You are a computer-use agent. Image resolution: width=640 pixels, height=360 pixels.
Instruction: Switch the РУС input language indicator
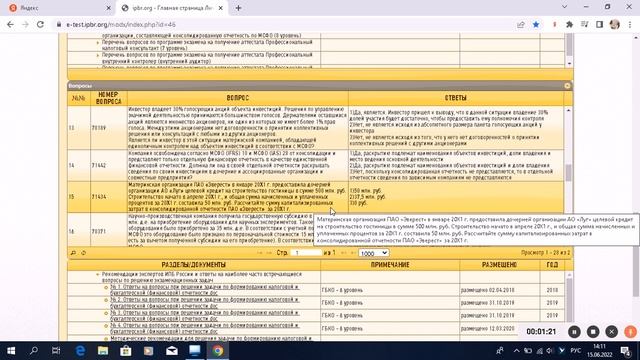pos(576,351)
